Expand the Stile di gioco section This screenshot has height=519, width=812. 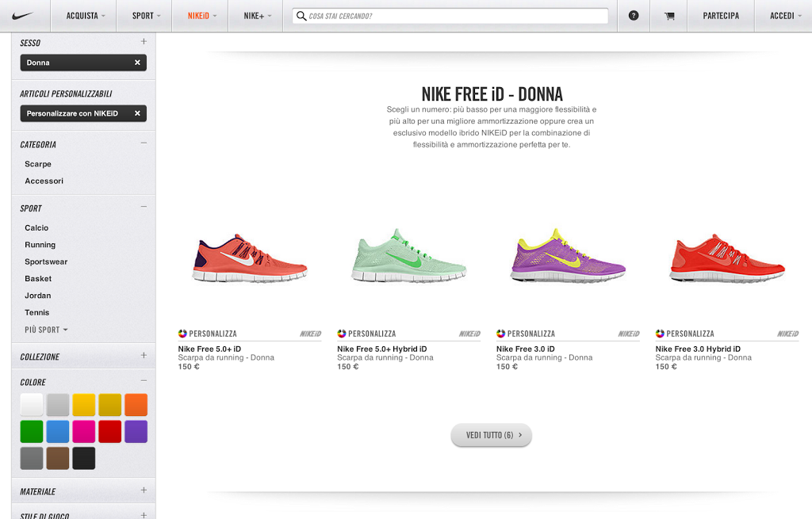click(x=144, y=515)
